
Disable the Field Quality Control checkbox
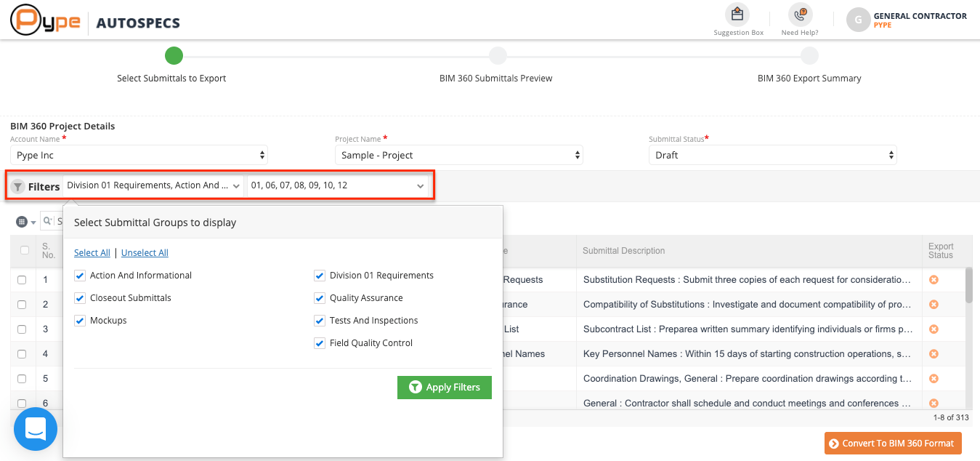coord(320,343)
